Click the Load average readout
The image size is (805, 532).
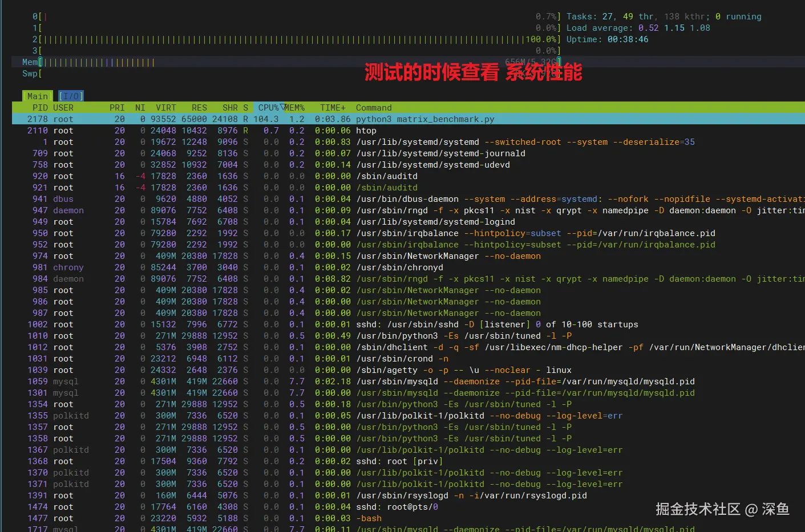point(638,28)
